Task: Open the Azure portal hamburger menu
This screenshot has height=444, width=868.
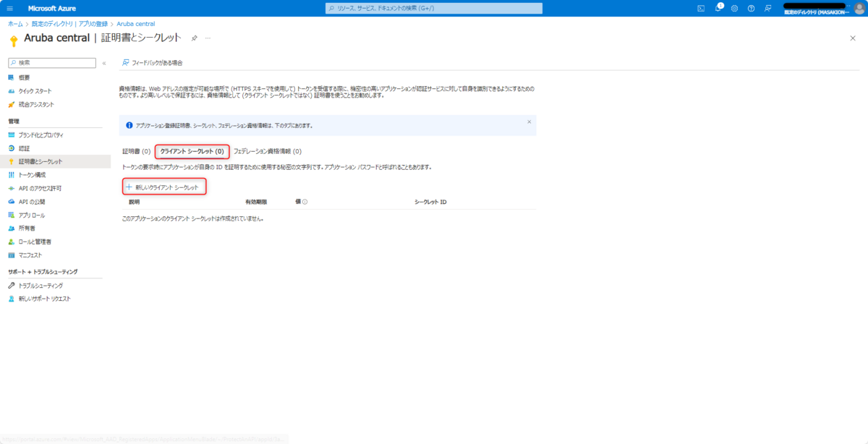Action: pyautogui.click(x=10, y=8)
